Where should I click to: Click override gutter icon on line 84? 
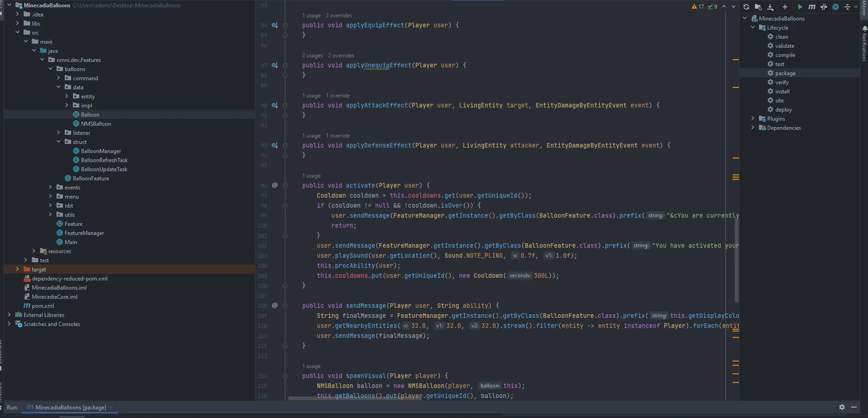pos(274,25)
